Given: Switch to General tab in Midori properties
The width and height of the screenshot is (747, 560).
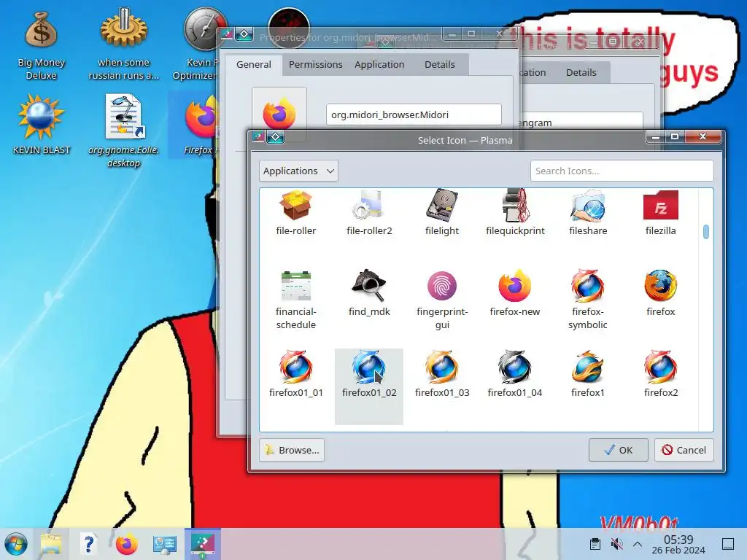Looking at the screenshot, I should 253,64.
